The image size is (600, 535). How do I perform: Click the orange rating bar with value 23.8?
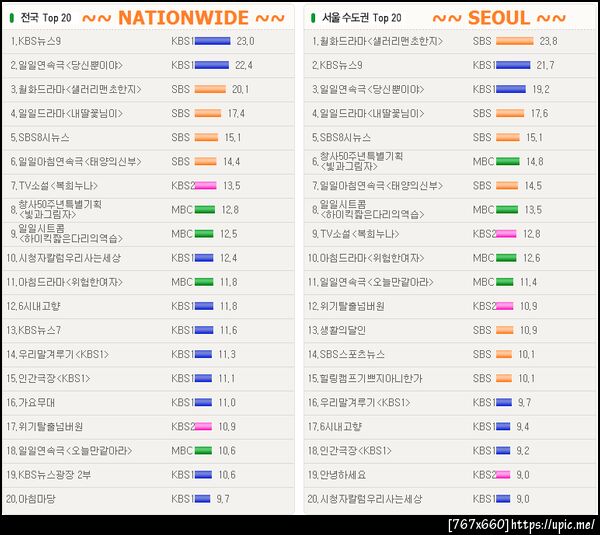[x=515, y=41]
